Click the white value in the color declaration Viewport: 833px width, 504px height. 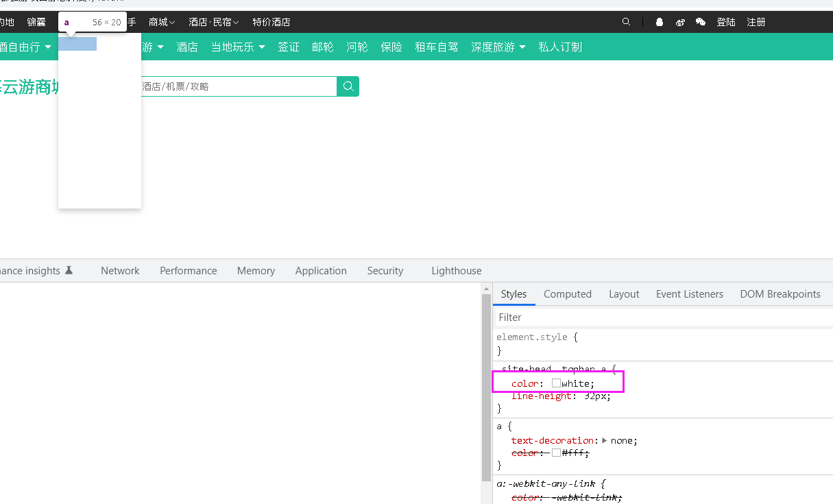click(x=576, y=383)
